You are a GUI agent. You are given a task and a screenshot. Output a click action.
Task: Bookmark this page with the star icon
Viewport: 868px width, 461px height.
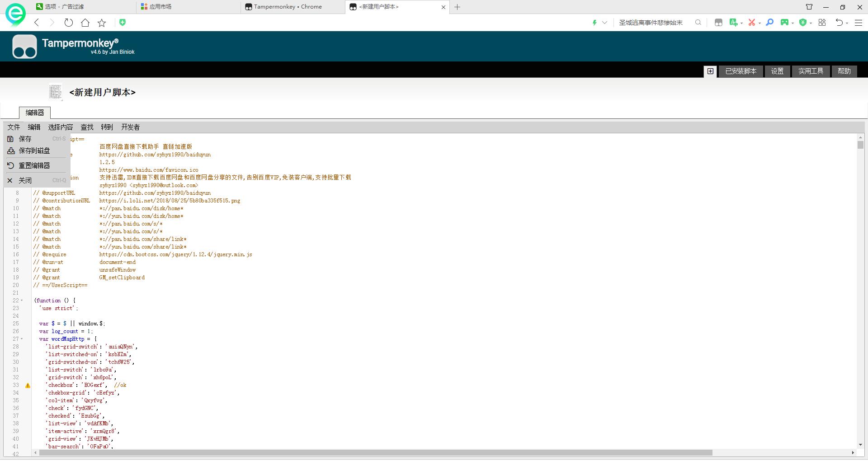102,23
